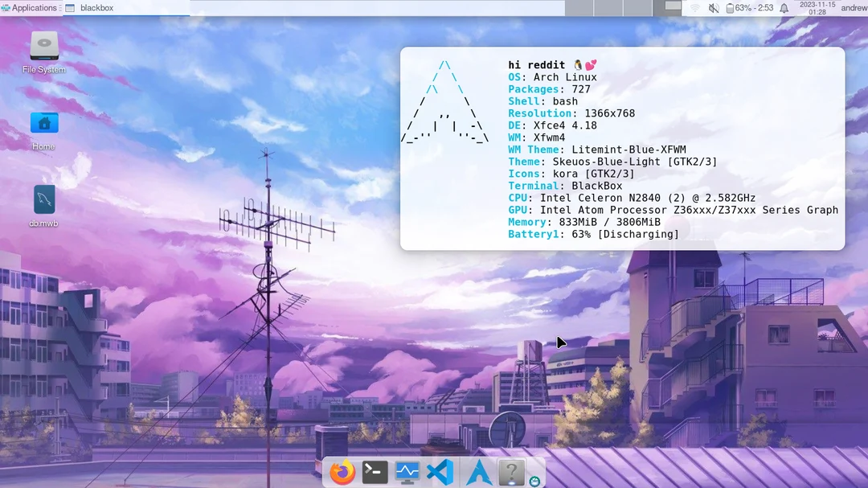868x488 pixels.
Task: Click the network status tray icon
Action: (696, 7)
